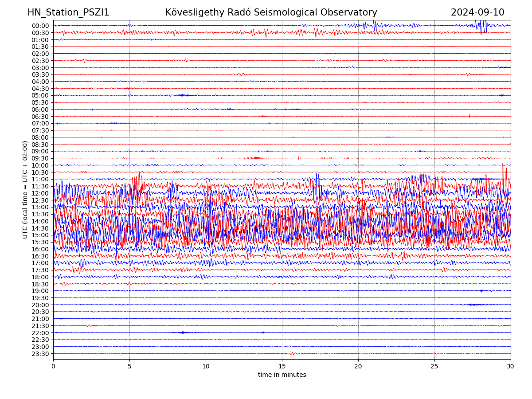The height and width of the screenshot is (399, 532).
Task: Click the 0 minute x-axis tick label
Action: 53,367
